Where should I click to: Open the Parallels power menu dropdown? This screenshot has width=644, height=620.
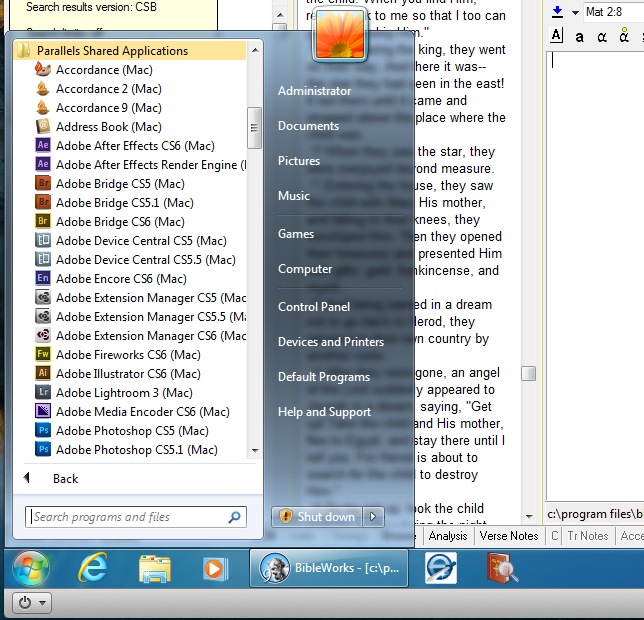point(42,603)
